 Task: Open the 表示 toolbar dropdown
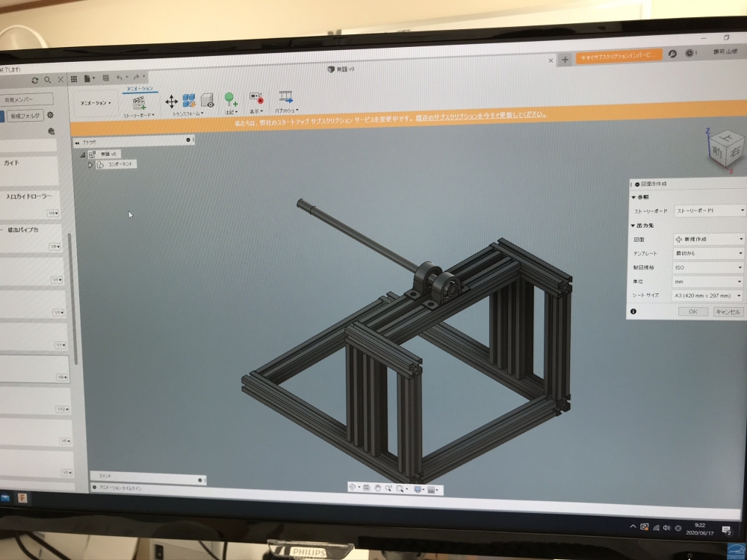(256, 111)
